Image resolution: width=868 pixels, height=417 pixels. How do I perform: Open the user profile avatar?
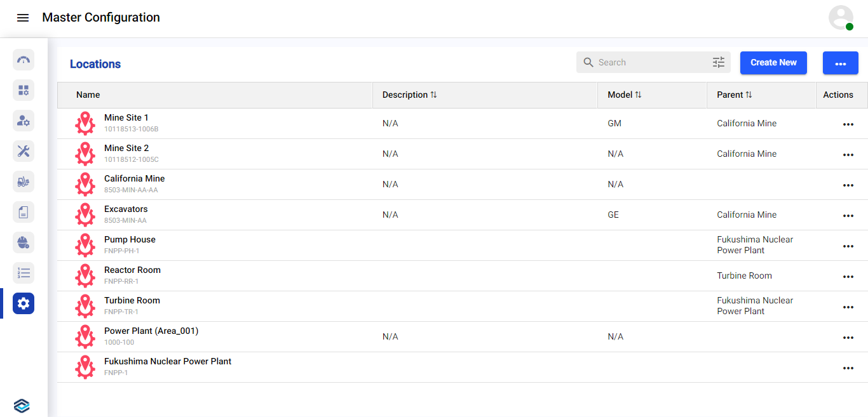pos(841,18)
